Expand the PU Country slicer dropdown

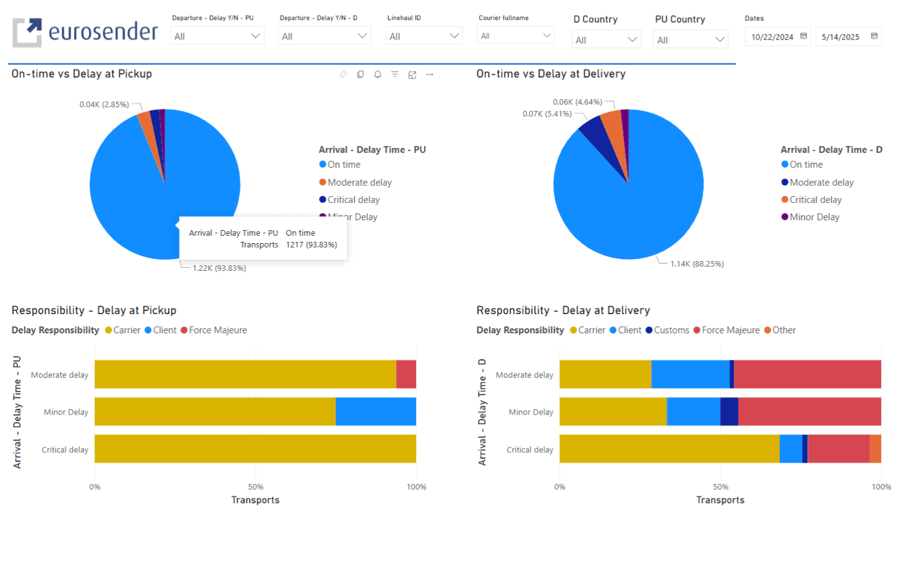(x=691, y=39)
